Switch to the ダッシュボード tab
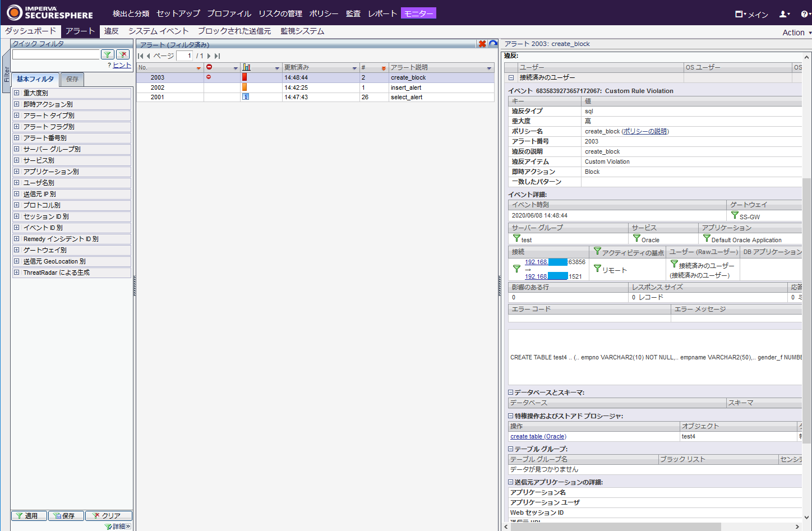812x531 pixels. [x=31, y=31]
